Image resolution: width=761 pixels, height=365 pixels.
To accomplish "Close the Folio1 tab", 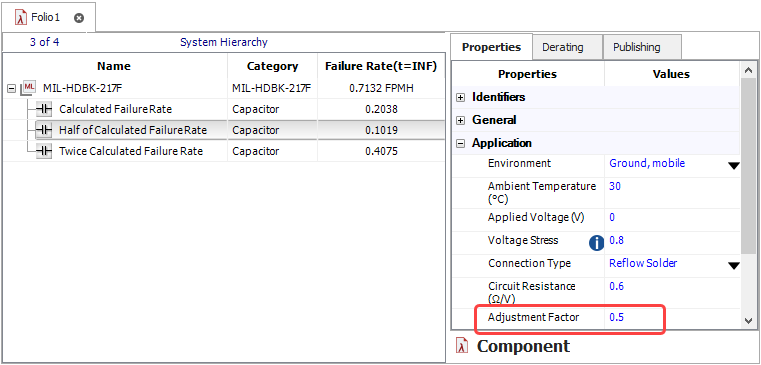I will pos(79,18).
